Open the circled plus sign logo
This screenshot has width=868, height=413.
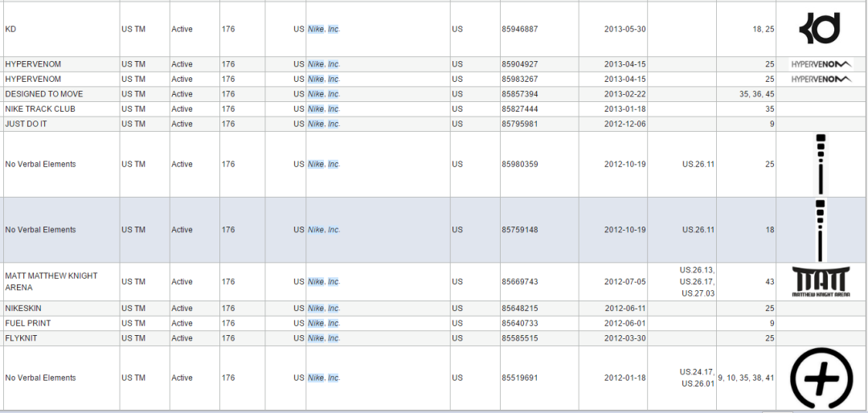[x=821, y=378]
